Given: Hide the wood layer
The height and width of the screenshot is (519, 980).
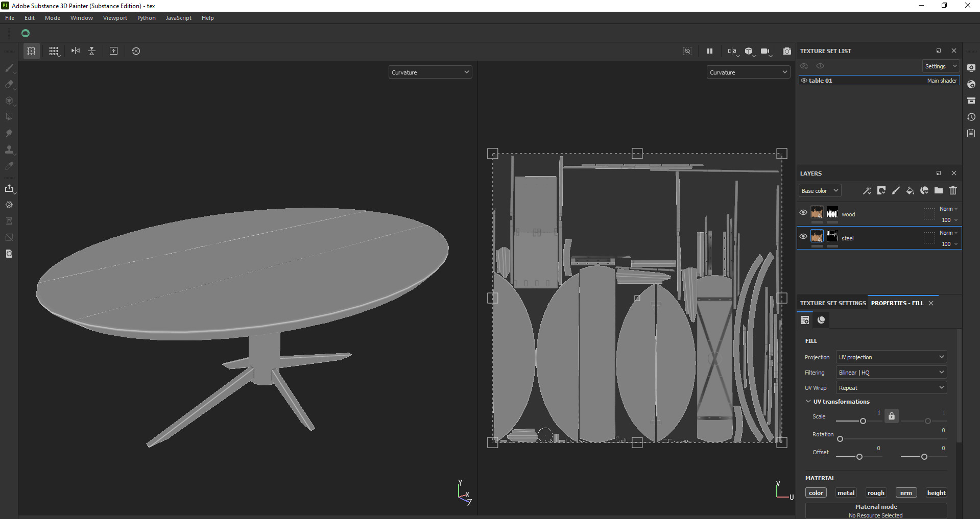Looking at the screenshot, I should click(x=803, y=212).
